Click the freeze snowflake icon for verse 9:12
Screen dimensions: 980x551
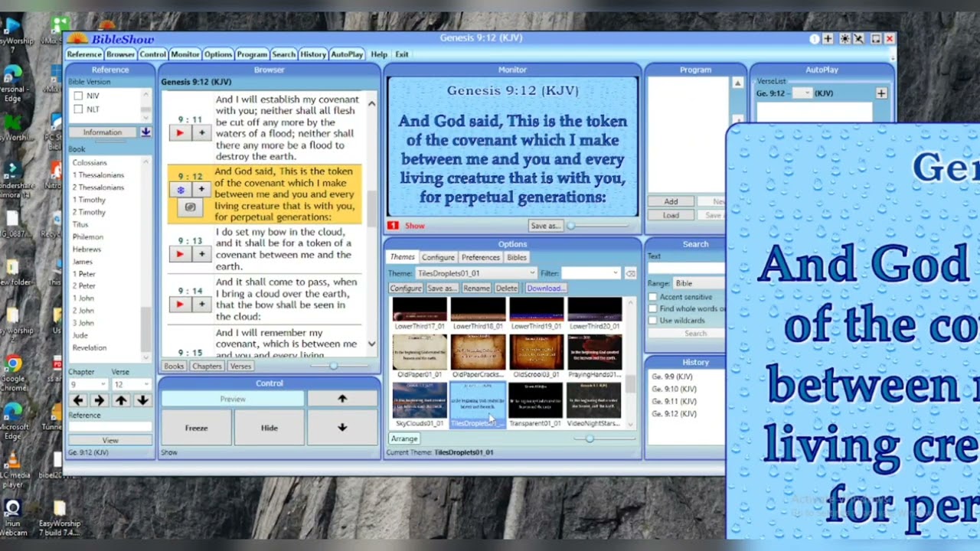pyautogui.click(x=180, y=190)
